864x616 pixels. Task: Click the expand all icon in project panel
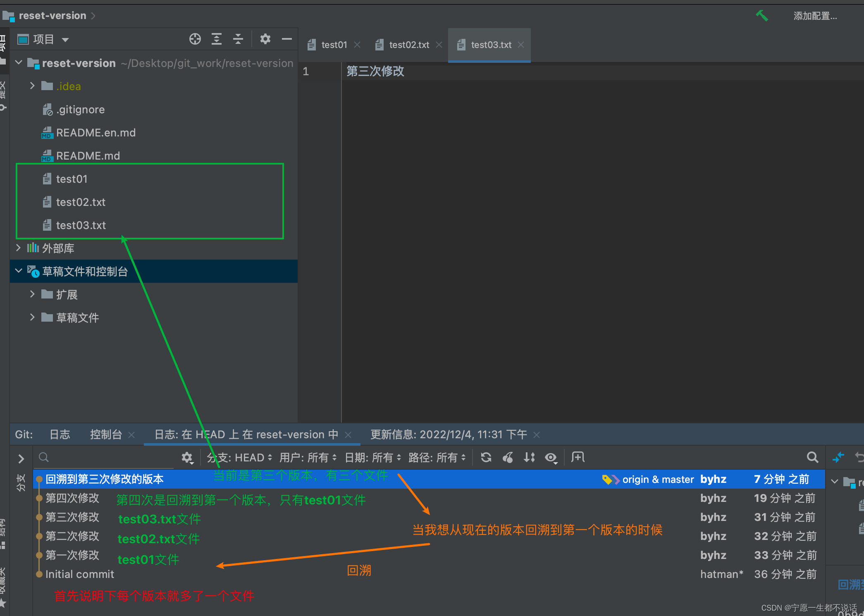(x=217, y=39)
